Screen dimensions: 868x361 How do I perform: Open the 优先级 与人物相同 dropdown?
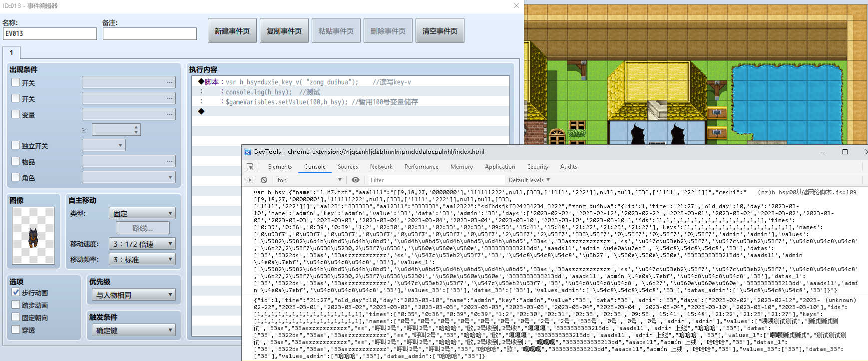click(134, 295)
